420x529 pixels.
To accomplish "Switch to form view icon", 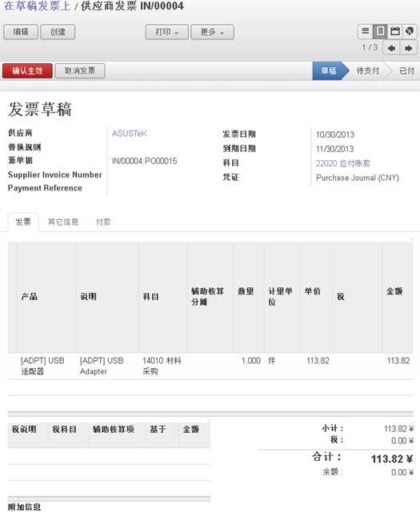I will tap(380, 31).
